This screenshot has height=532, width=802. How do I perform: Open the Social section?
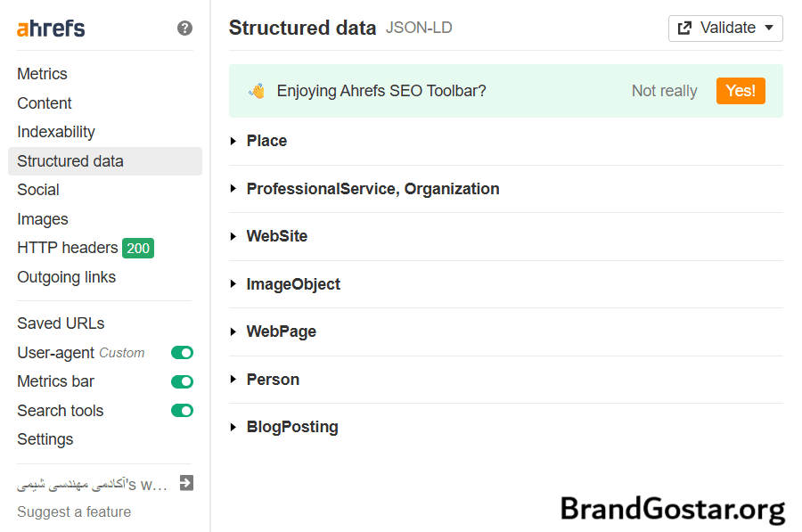[38, 190]
